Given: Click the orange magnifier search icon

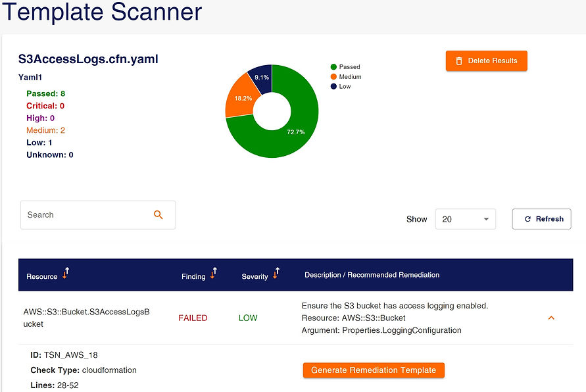Looking at the screenshot, I should click(158, 215).
